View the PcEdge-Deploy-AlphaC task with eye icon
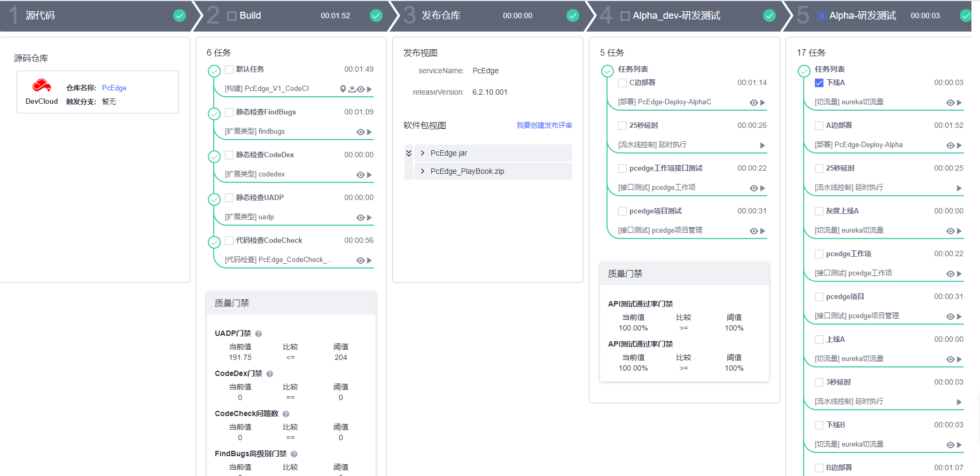This screenshot has width=980, height=476. click(753, 103)
